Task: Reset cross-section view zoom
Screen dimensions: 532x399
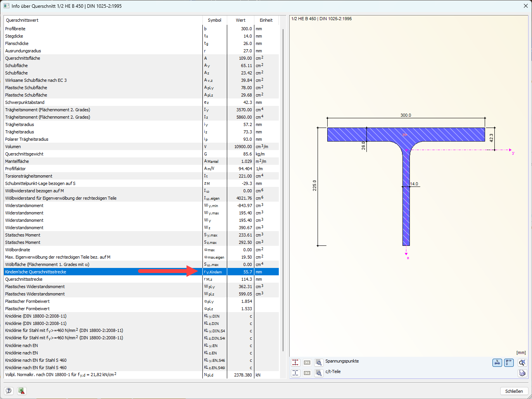Action: (x=522, y=363)
